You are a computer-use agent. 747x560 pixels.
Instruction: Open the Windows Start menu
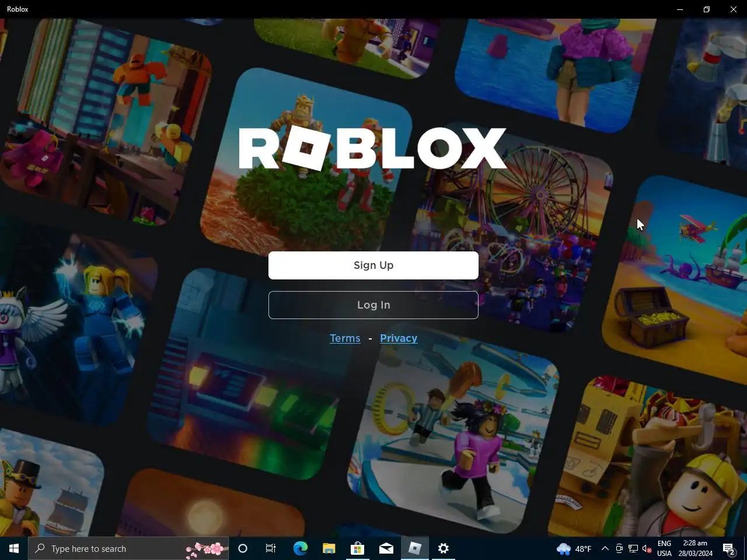14,548
